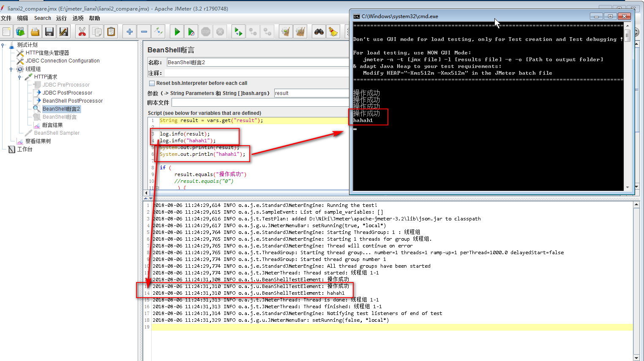The height and width of the screenshot is (361, 644).
Task: Start the test with the green play icon
Action: (x=177, y=32)
